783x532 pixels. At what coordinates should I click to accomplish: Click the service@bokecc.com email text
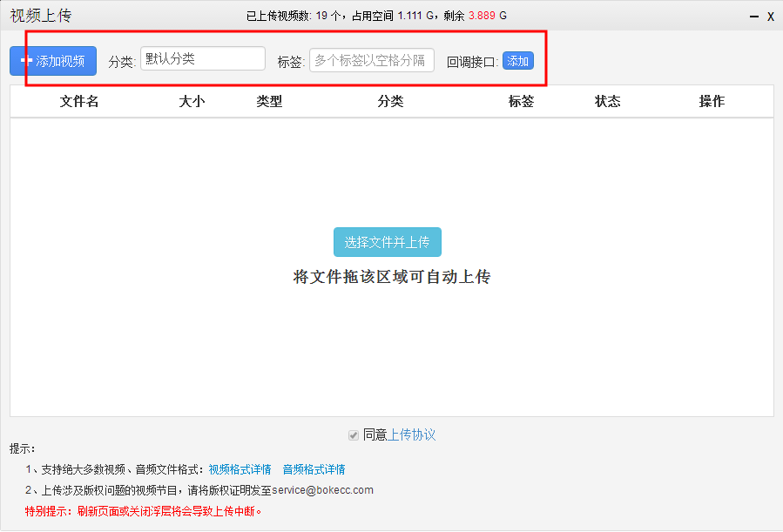(x=322, y=490)
